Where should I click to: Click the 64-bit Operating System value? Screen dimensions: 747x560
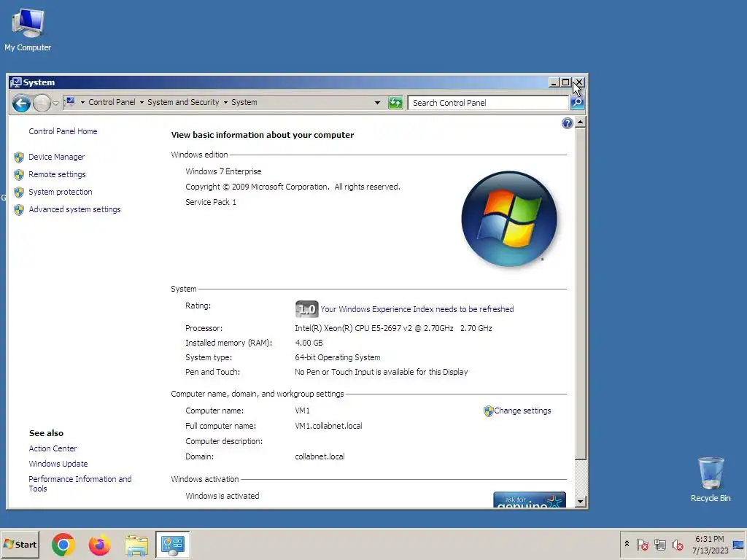tap(337, 357)
